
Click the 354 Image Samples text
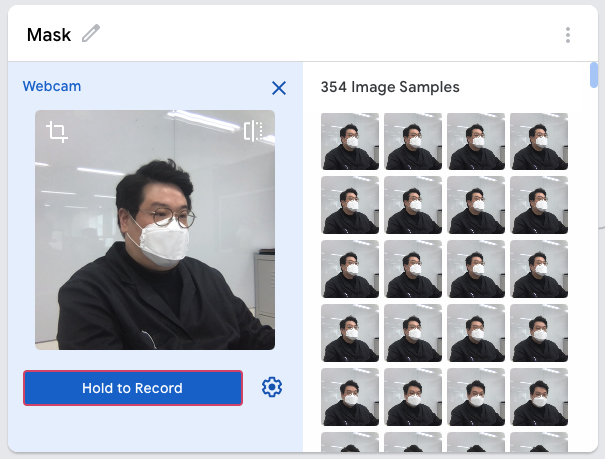point(390,87)
